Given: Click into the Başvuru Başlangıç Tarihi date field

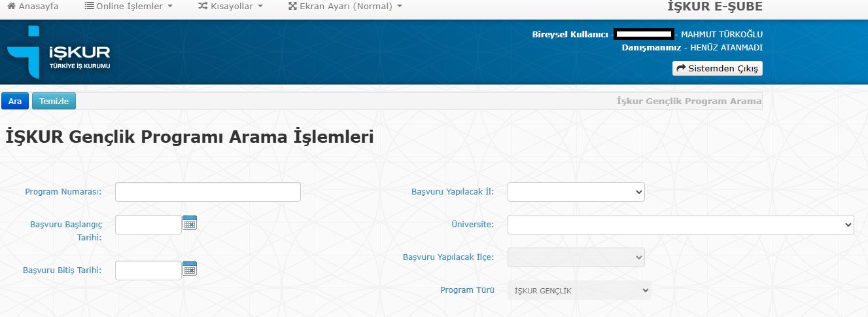Looking at the screenshot, I should pyautogui.click(x=148, y=225).
